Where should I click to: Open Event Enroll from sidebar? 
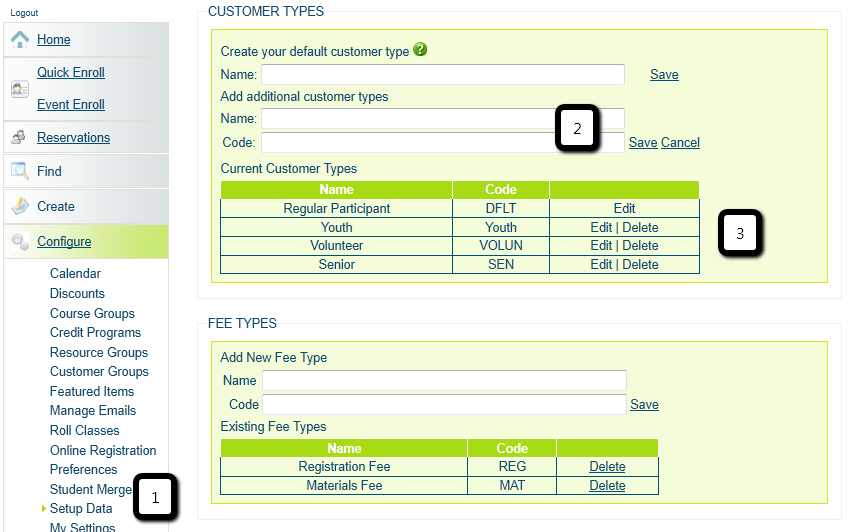pos(71,104)
